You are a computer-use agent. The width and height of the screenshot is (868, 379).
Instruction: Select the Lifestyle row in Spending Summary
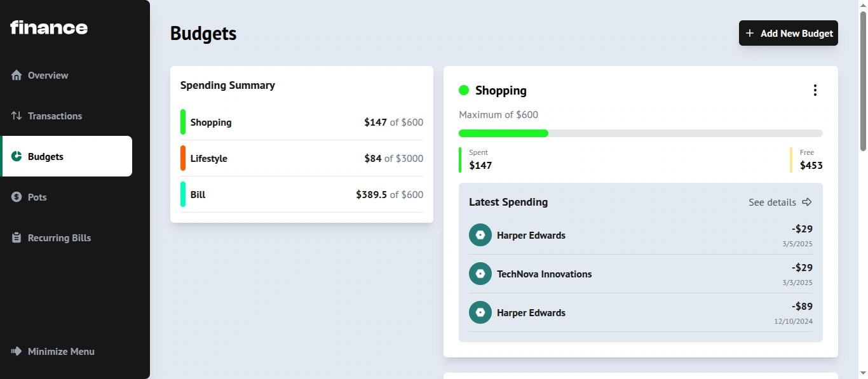pos(302,158)
